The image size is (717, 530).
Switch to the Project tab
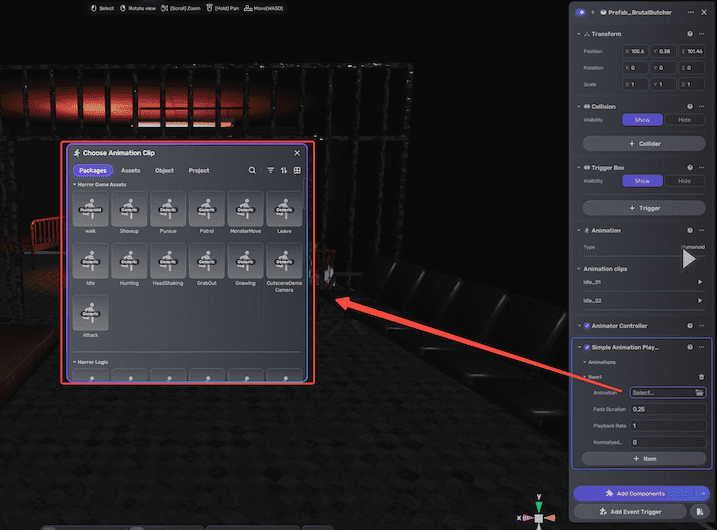(199, 170)
